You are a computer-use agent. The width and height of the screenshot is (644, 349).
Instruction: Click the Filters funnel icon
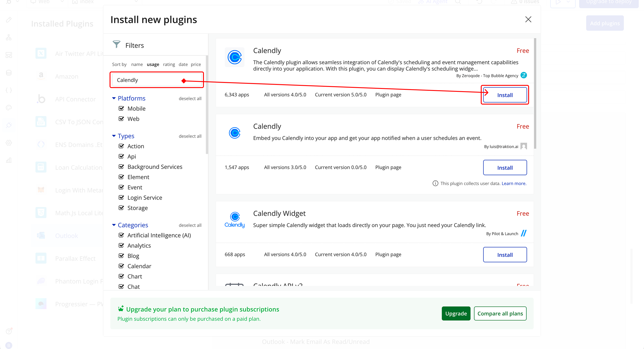[116, 44]
